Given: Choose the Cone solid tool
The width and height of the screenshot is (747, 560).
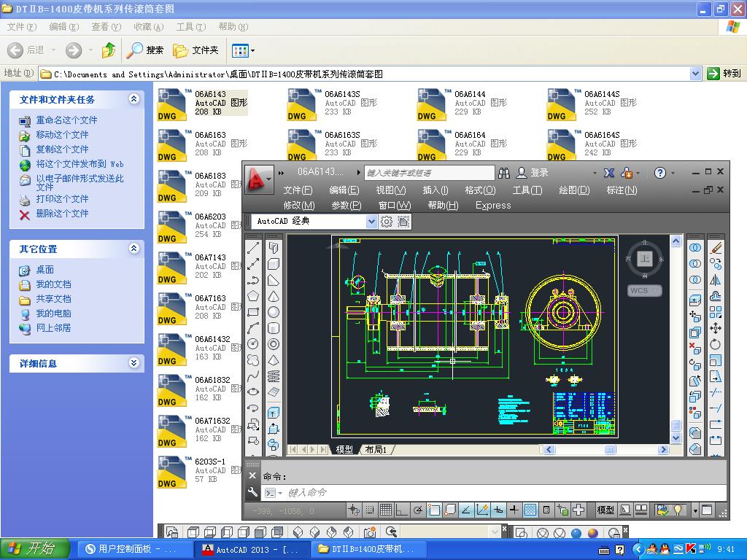Looking at the screenshot, I should (274, 296).
